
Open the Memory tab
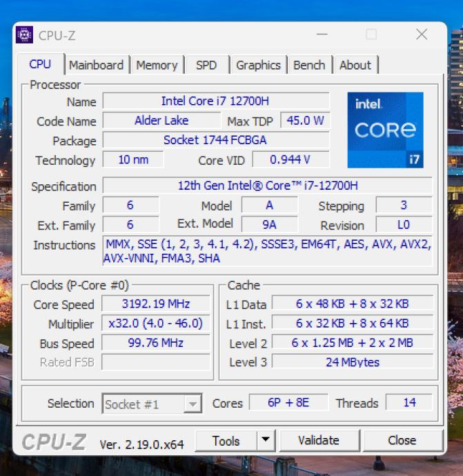pos(157,65)
